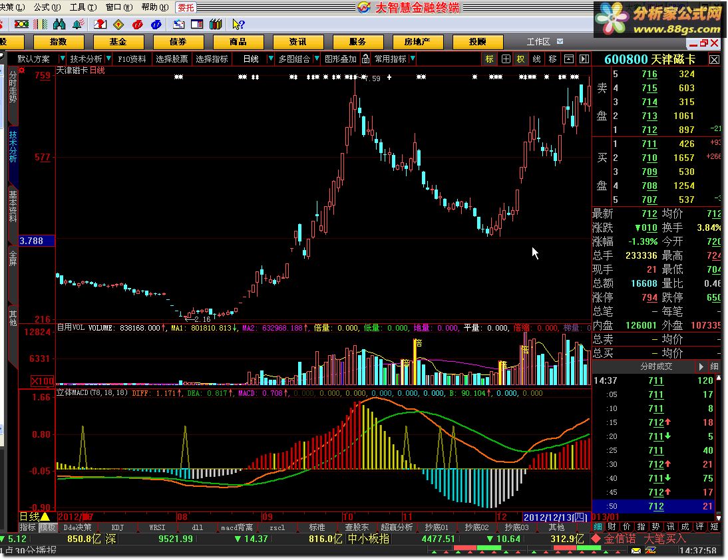Switch to KDJ indicator tab
Screen dimensions: 728x560
[118, 527]
